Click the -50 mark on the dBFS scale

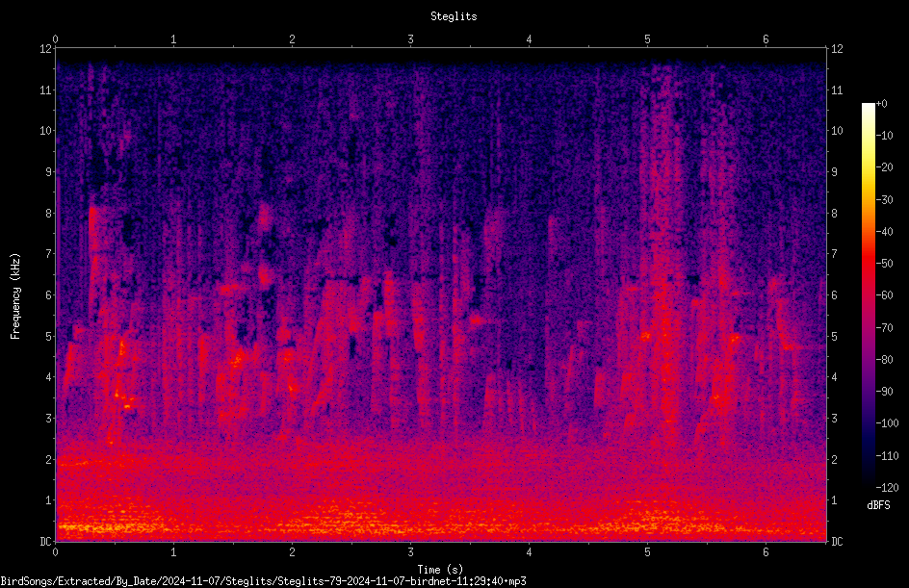(x=885, y=264)
